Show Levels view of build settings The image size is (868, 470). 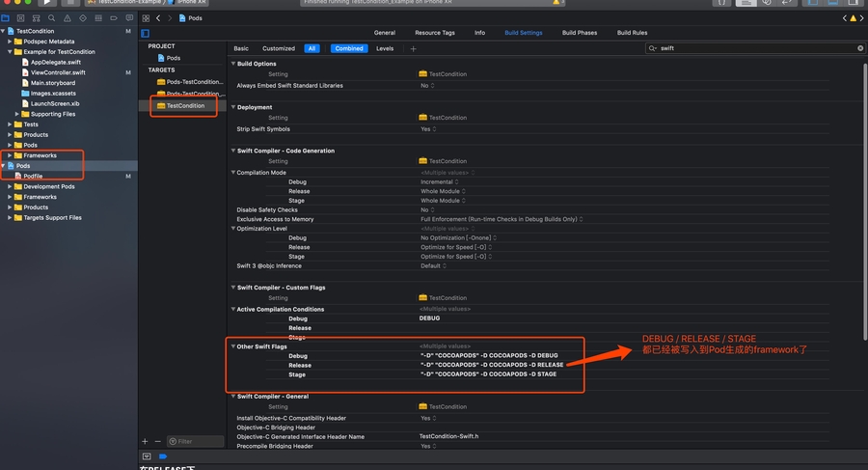[385, 48]
